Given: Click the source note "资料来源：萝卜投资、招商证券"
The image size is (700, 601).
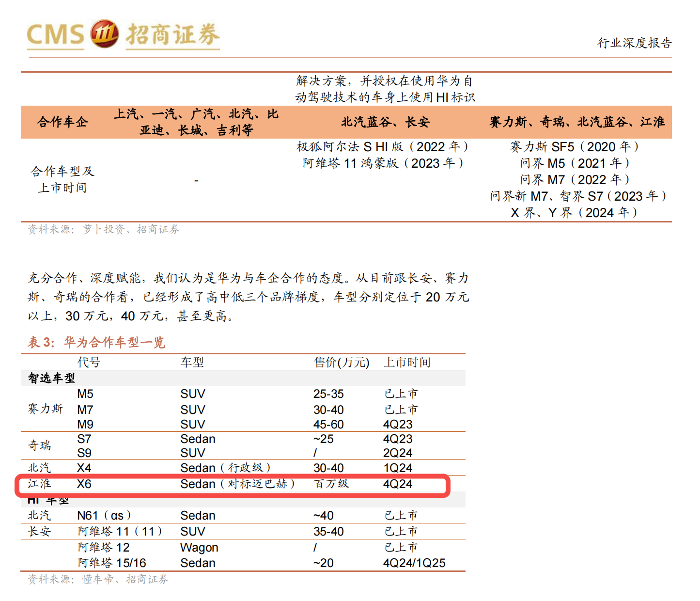Looking at the screenshot, I should [104, 229].
